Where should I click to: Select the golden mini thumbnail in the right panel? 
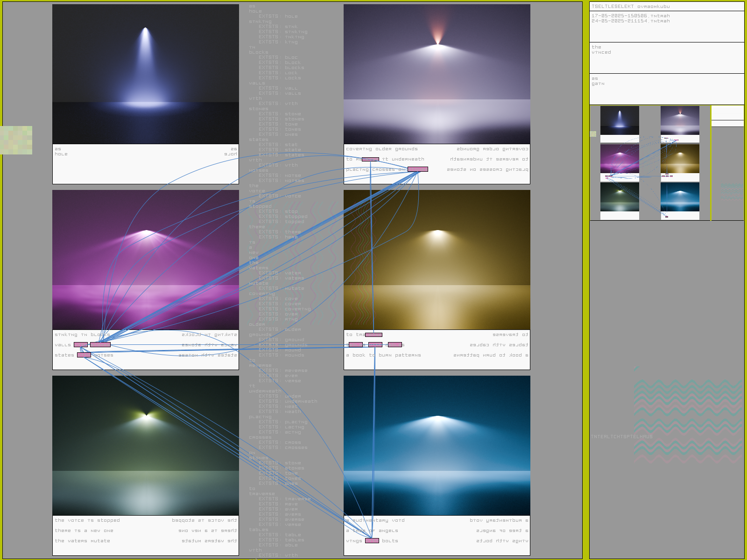pyautogui.click(x=680, y=159)
